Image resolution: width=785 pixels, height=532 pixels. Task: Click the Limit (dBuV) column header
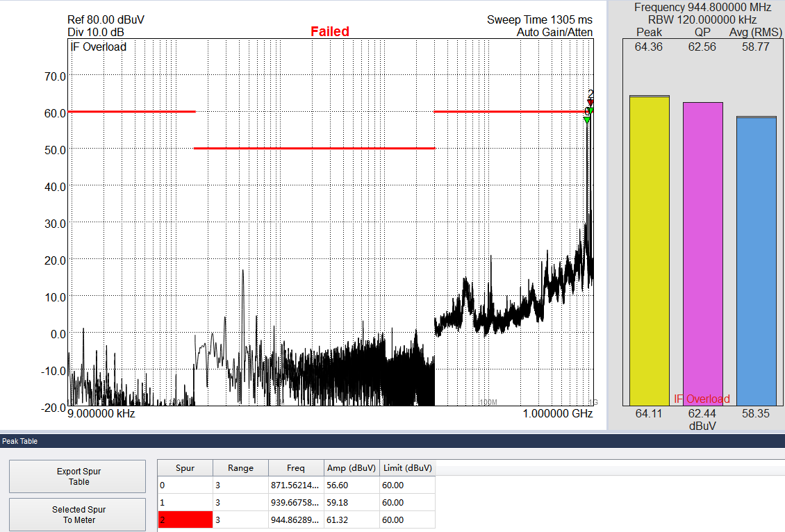tap(407, 468)
